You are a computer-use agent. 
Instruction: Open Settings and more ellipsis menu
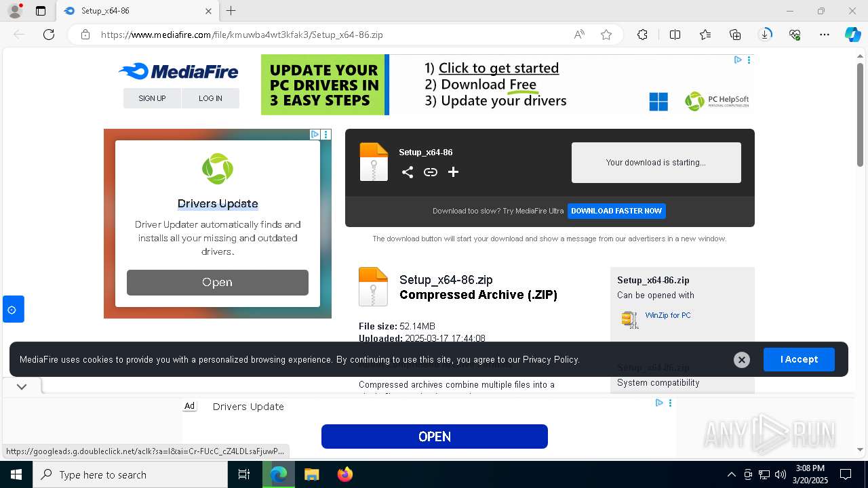tap(825, 35)
